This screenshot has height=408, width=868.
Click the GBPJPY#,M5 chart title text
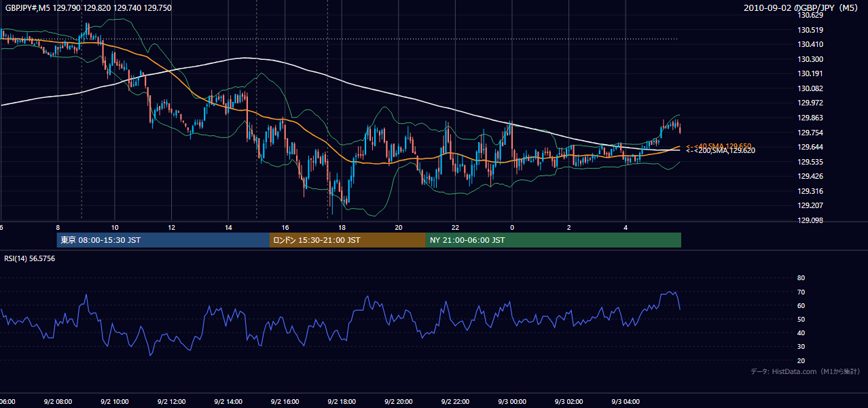[88, 8]
